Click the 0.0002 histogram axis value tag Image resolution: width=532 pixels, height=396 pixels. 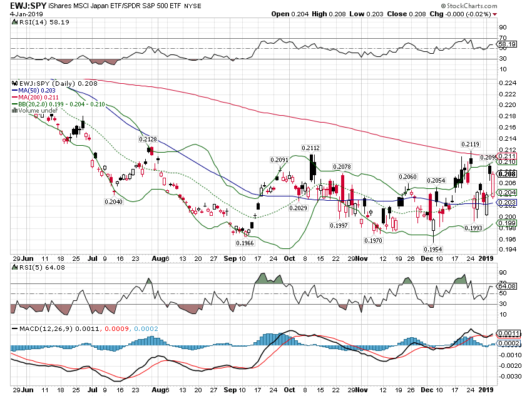[509, 343]
